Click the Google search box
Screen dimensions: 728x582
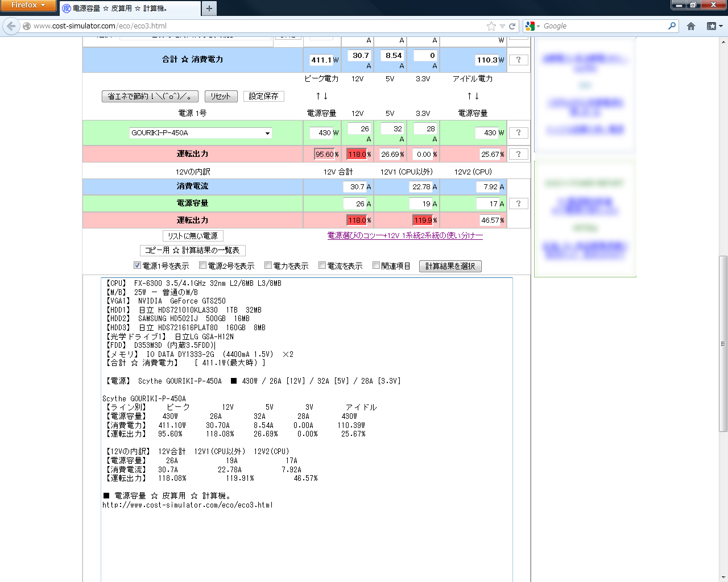604,26
